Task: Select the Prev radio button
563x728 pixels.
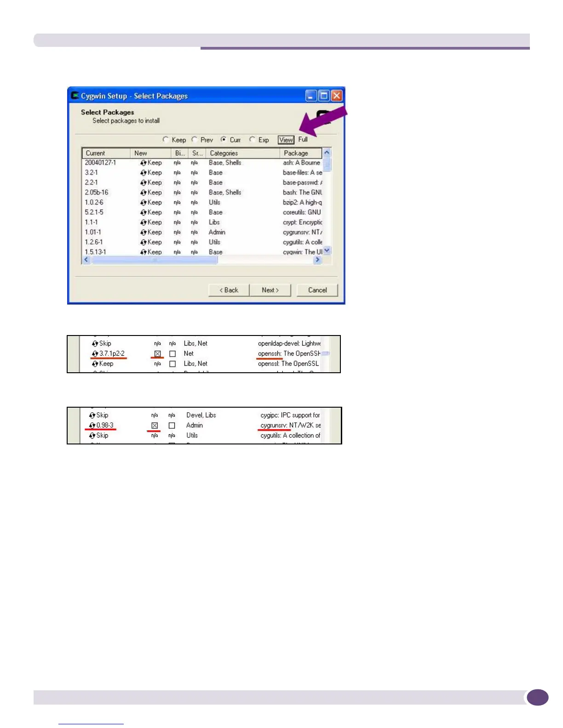Action: pyautogui.click(x=195, y=139)
